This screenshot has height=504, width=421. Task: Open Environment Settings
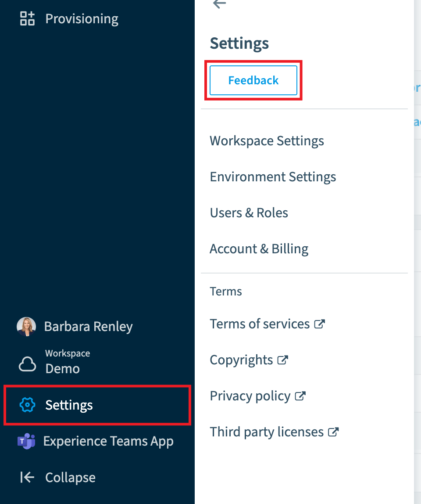pos(273,177)
